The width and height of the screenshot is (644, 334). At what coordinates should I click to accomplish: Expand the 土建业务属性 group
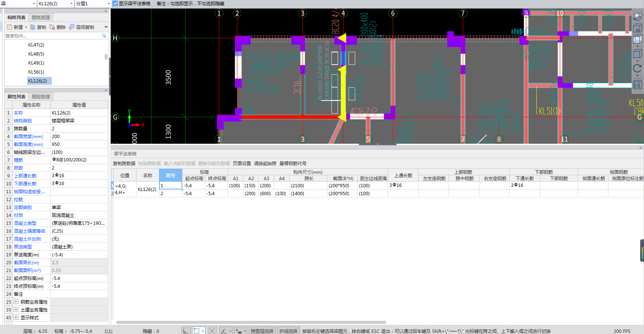coord(16,310)
